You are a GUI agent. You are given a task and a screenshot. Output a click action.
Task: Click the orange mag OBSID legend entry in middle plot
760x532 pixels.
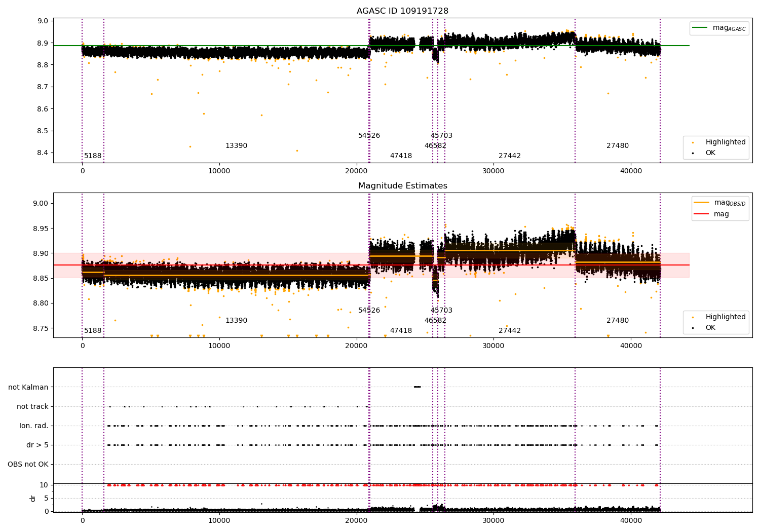[x=719, y=203]
